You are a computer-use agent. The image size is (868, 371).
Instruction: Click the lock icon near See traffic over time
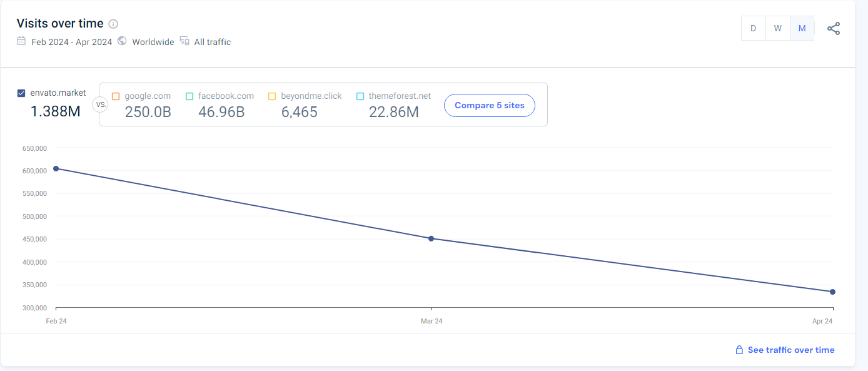(x=739, y=350)
